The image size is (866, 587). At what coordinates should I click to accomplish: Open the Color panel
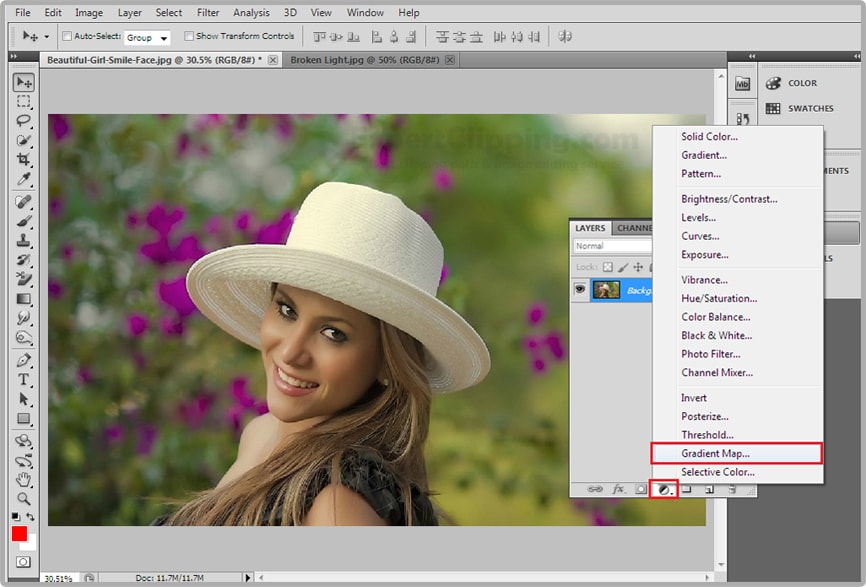(801, 83)
